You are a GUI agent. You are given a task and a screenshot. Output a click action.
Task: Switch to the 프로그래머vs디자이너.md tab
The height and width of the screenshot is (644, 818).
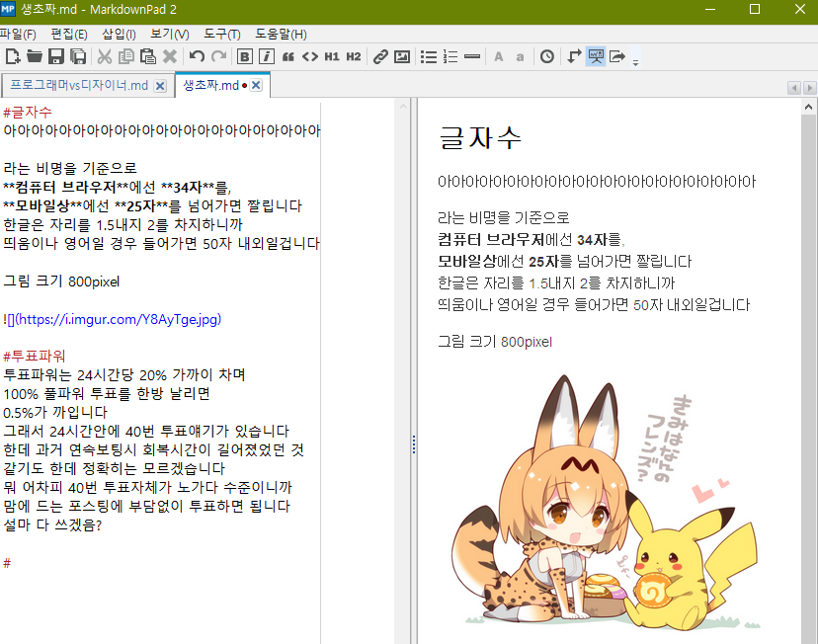click(x=78, y=86)
